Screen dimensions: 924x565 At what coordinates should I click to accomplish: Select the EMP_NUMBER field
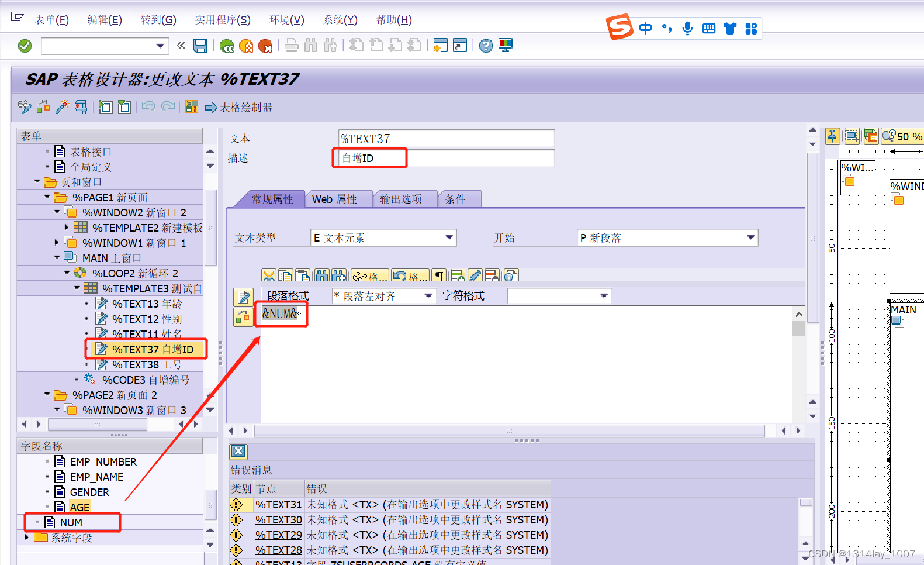103,461
